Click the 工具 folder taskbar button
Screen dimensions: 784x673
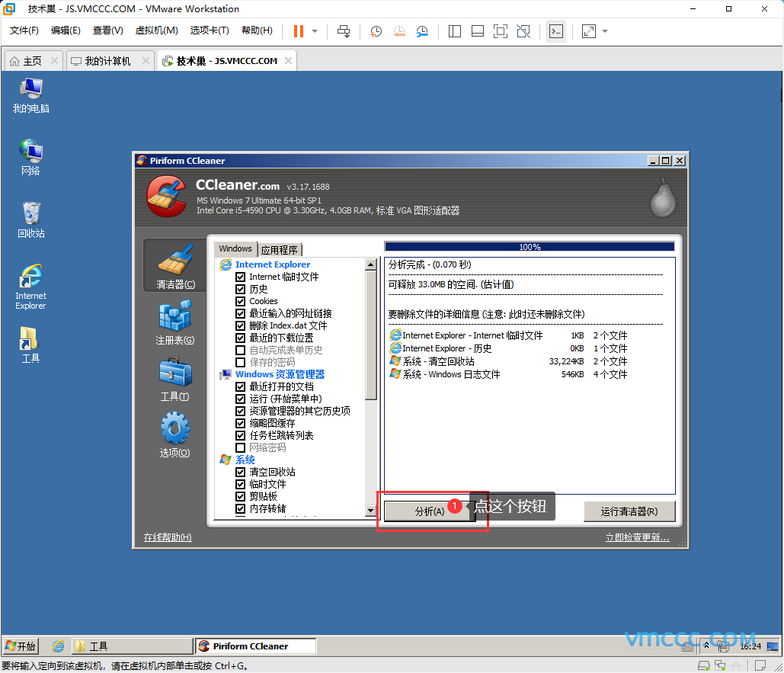(132, 646)
